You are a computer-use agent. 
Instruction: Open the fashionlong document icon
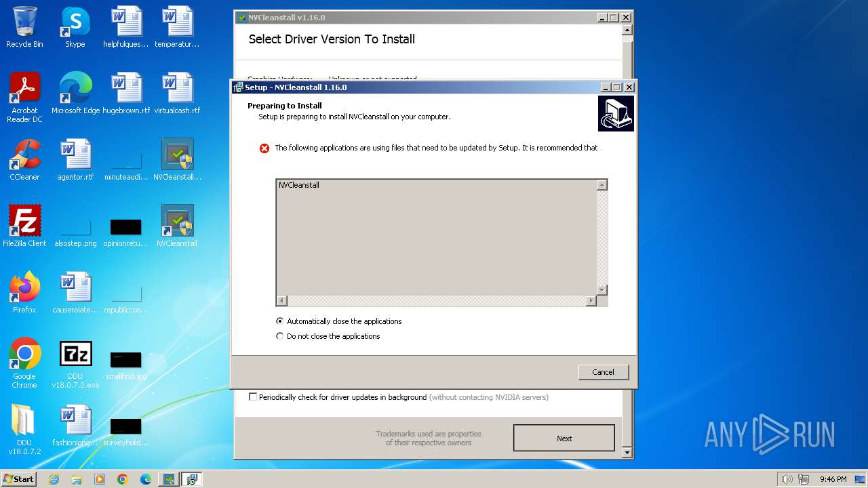[75, 426]
